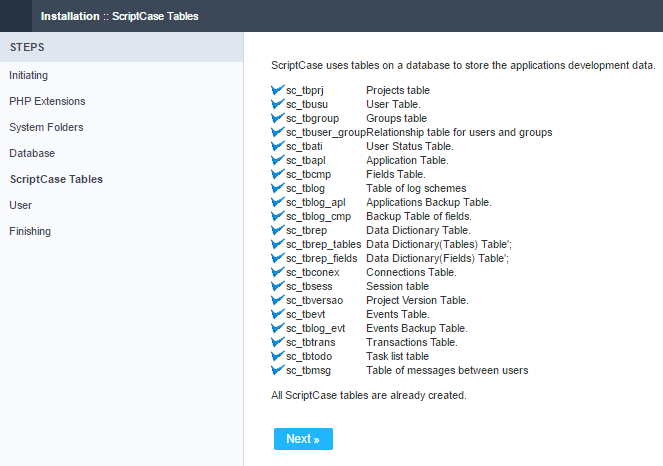Click the checkmark next to sc_tbapl
Viewport: 663px width, 466px height.
click(x=278, y=160)
